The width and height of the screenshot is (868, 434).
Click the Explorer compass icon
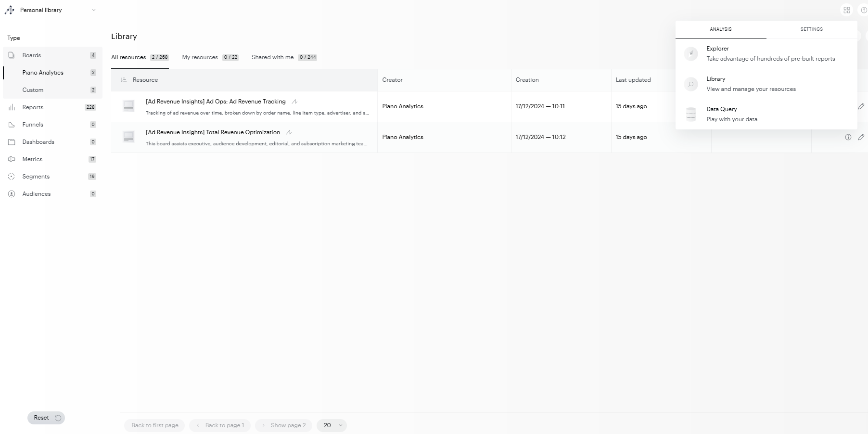tap(691, 53)
